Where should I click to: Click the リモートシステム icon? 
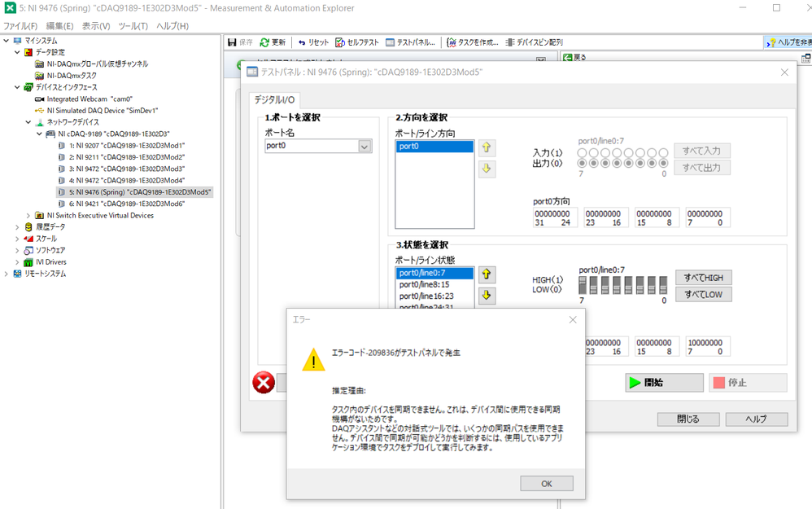tap(18, 274)
